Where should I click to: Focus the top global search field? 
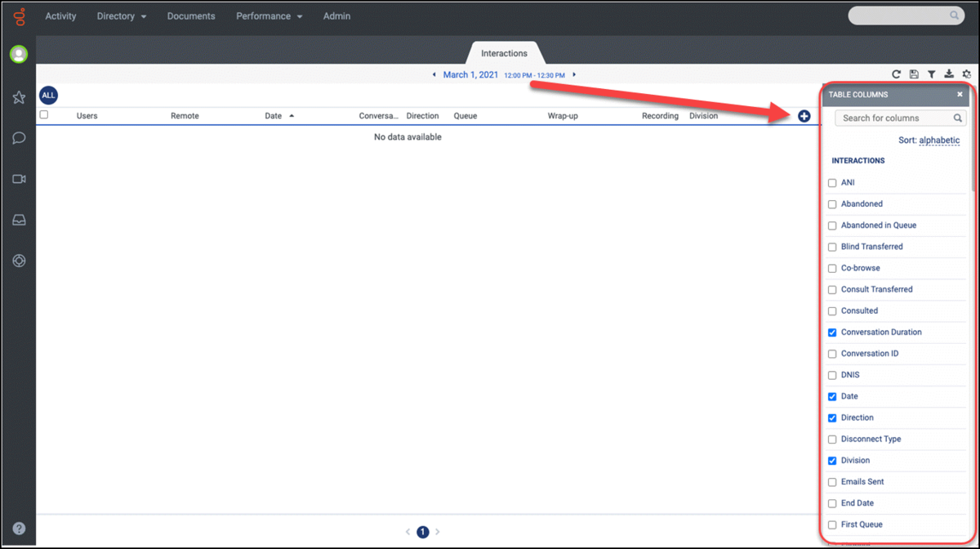(x=906, y=16)
